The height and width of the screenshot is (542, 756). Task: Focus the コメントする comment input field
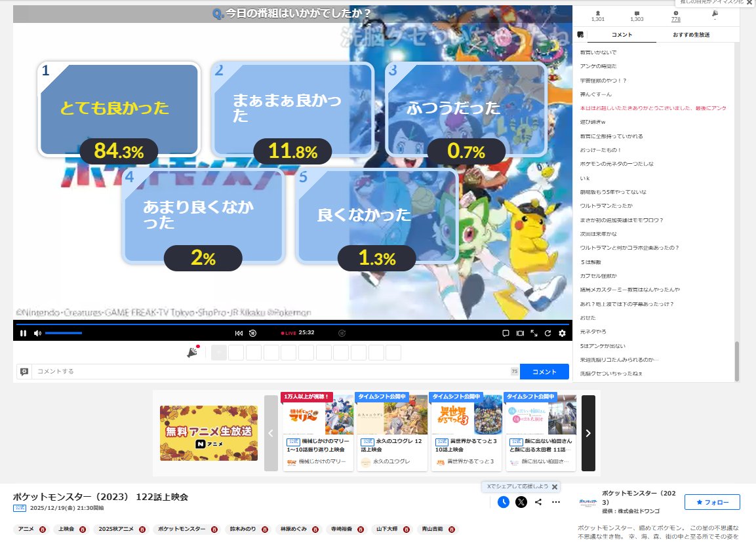pos(272,372)
